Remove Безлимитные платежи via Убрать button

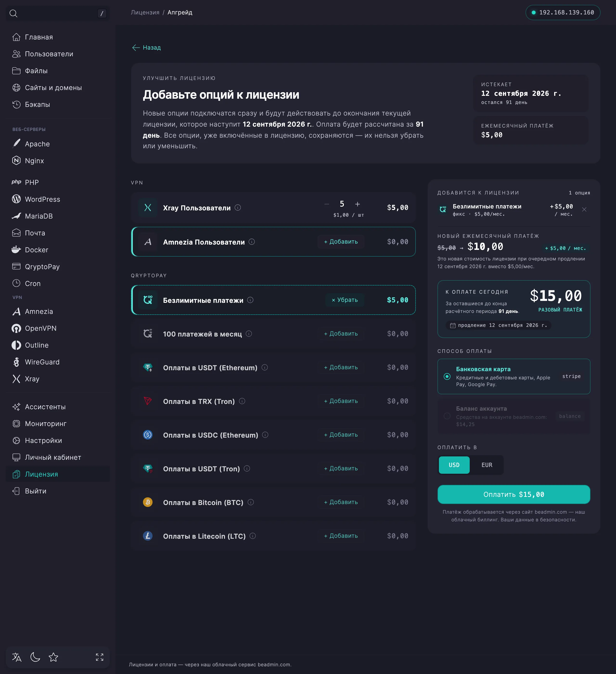[x=345, y=300]
